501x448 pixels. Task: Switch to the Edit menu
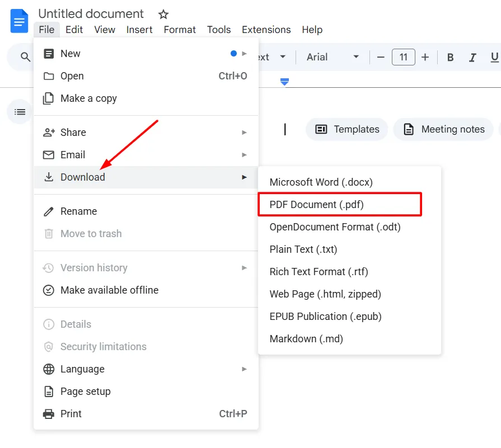coord(74,30)
